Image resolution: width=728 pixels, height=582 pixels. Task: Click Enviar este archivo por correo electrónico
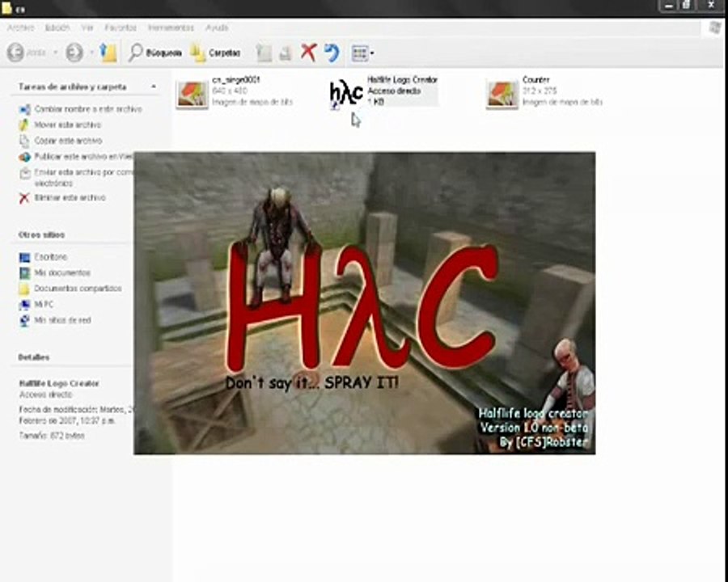tap(83, 177)
